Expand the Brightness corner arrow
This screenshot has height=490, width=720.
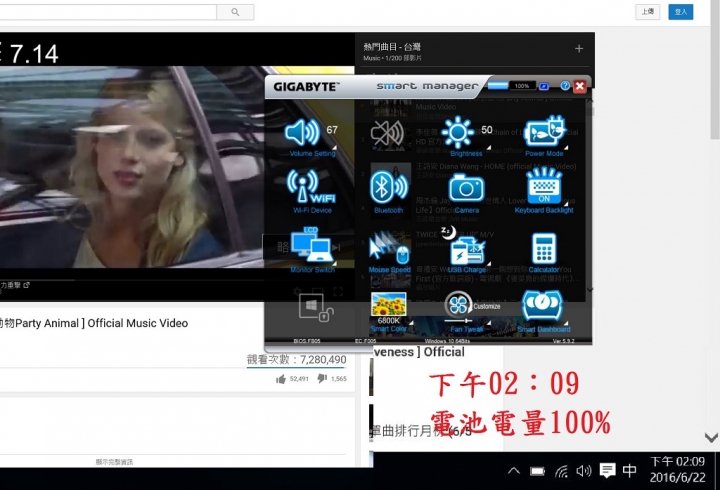(x=489, y=147)
